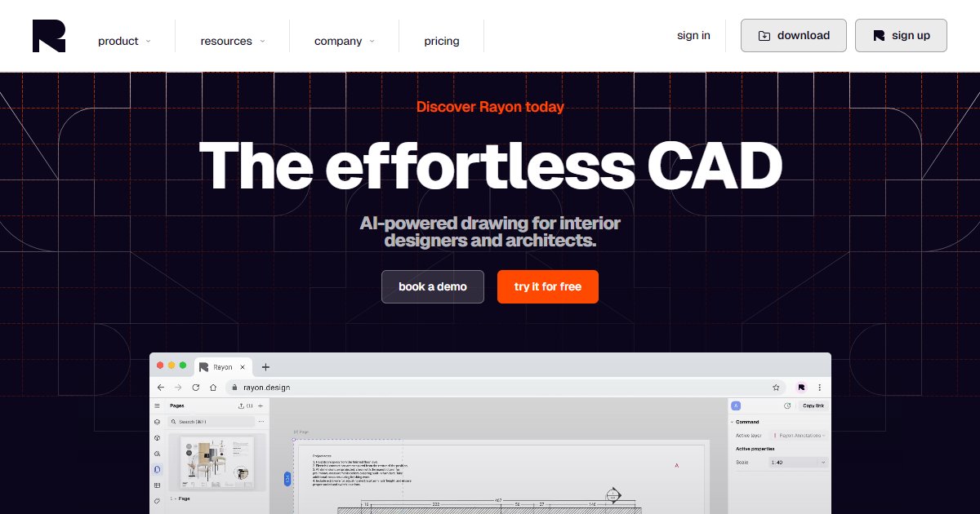Click the Rayon logo in the site header

[49, 36]
